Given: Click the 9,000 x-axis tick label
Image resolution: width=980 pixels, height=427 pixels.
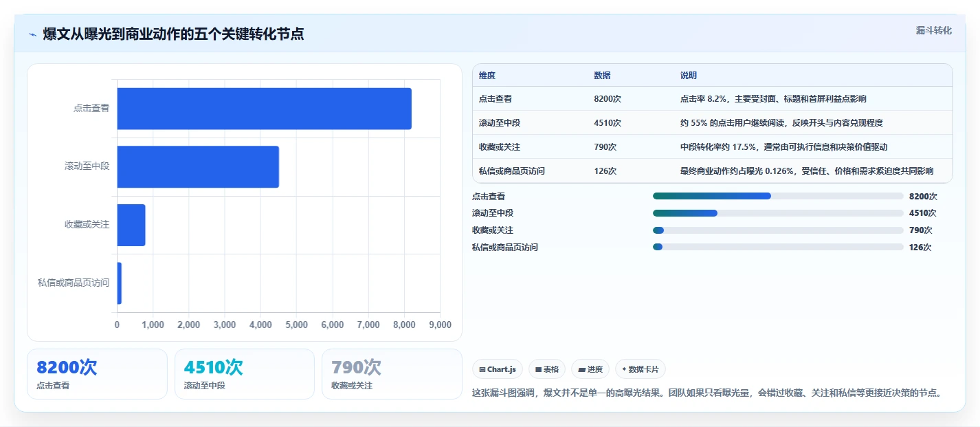Looking at the screenshot, I should point(440,325).
